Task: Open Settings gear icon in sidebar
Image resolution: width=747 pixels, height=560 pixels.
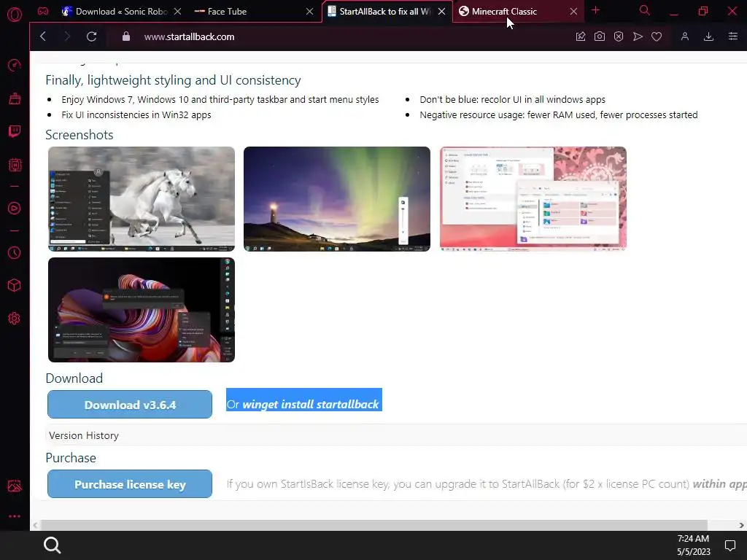Action: pos(15,319)
